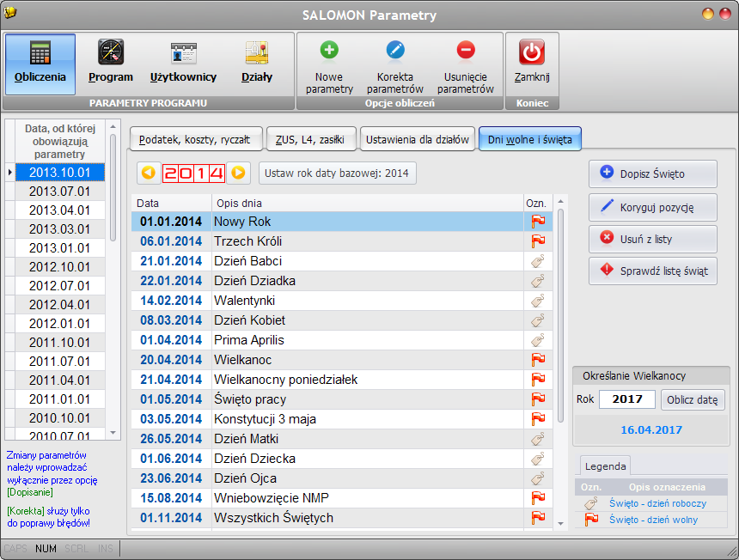Click the red flag for Wielkanoc row
This screenshot has height=560, width=739.
tap(538, 360)
